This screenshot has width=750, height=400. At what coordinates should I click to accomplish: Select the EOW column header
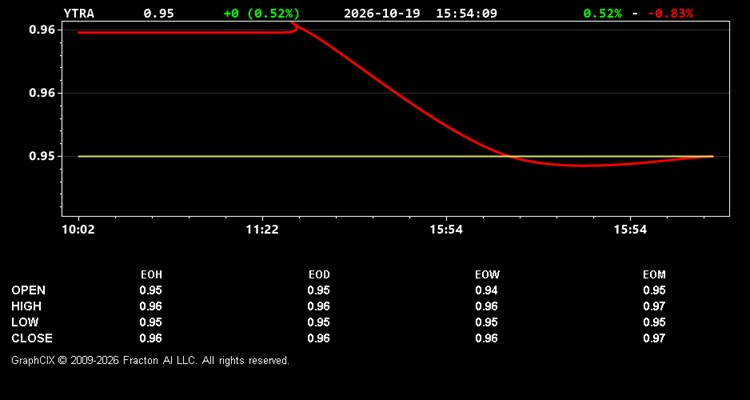coord(487,275)
